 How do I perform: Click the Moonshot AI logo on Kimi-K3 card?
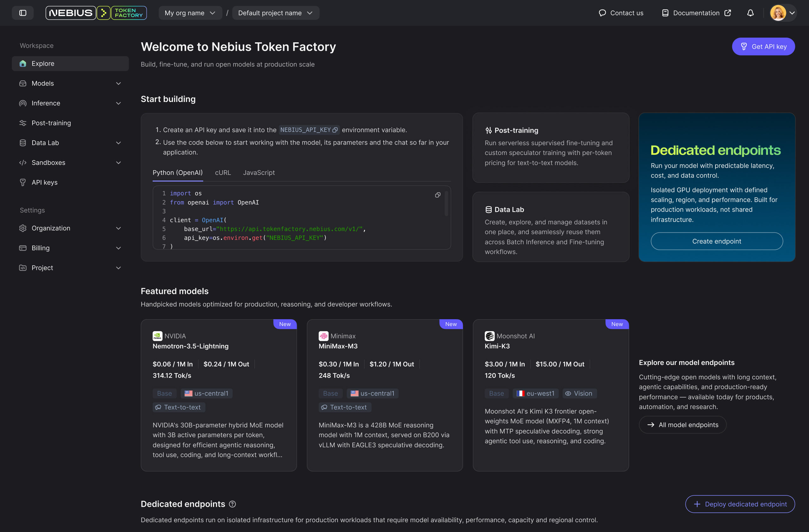[x=490, y=336]
